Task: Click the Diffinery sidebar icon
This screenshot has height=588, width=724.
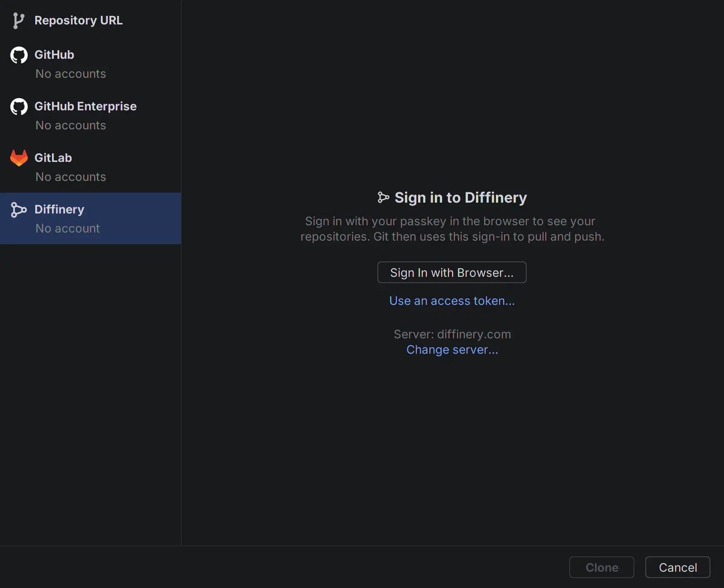Action: tap(19, 210)
